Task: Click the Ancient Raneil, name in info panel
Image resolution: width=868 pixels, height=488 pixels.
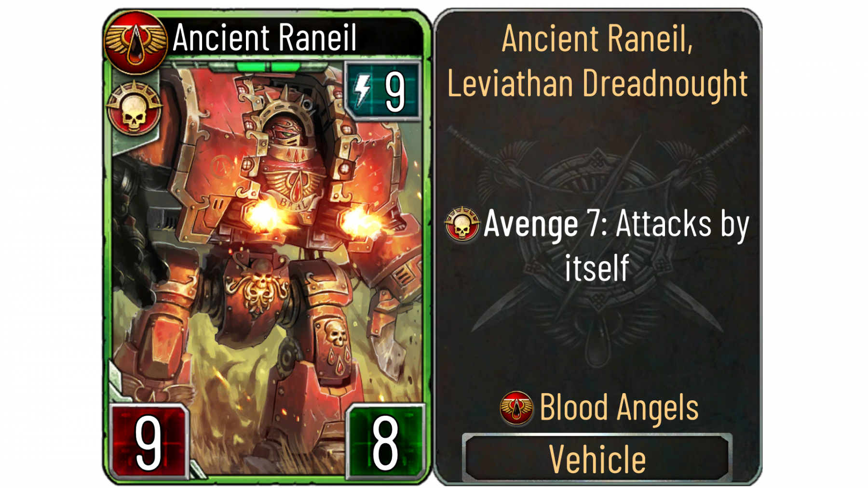Action: (x=597, y=38)
